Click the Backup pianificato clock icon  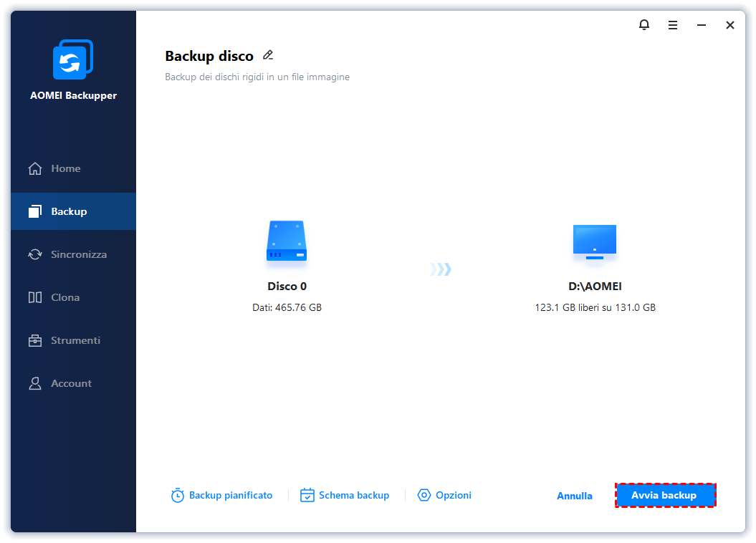coord(178,495)
